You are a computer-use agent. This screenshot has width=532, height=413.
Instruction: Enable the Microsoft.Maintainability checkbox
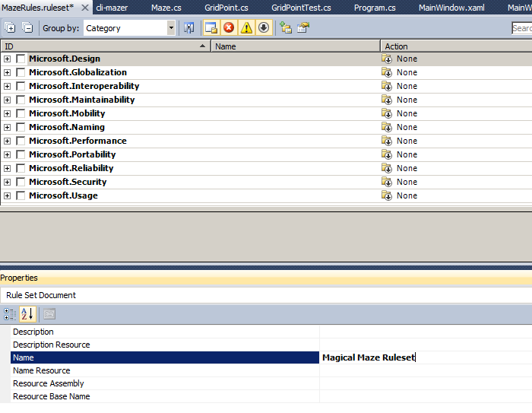click(x=21, y=100)
